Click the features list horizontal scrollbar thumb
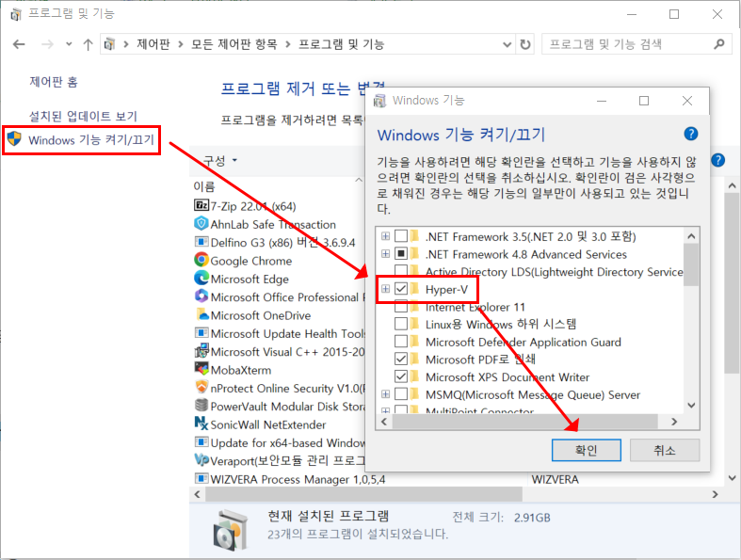 pyautogui.click(x=525, y=422)
